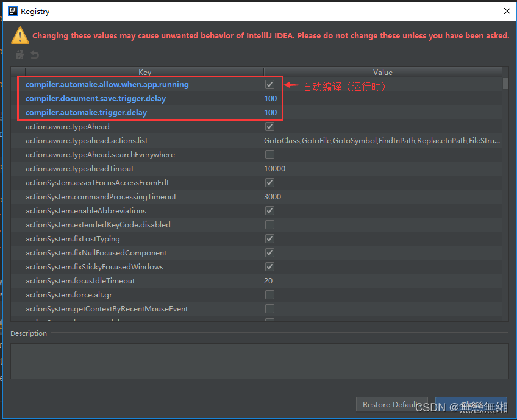Select the actionSystem.force.alt.gr key
Viewport: 517px width, 420px height.
(x=69, y=294)
